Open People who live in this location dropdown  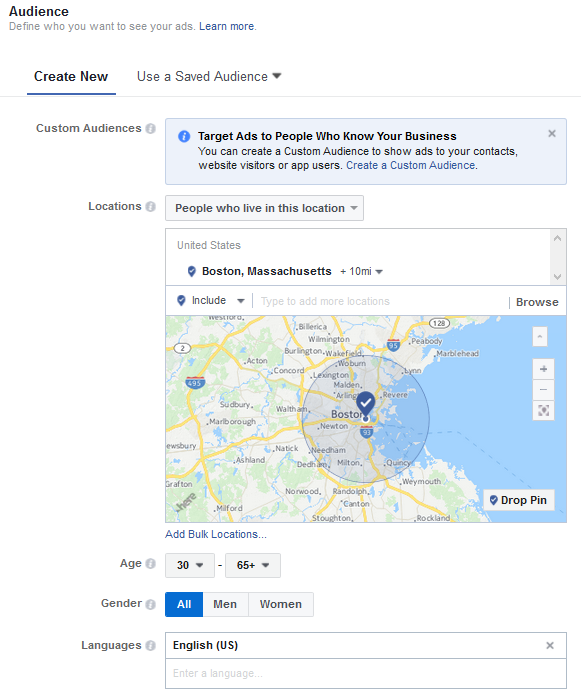(264, 208)
